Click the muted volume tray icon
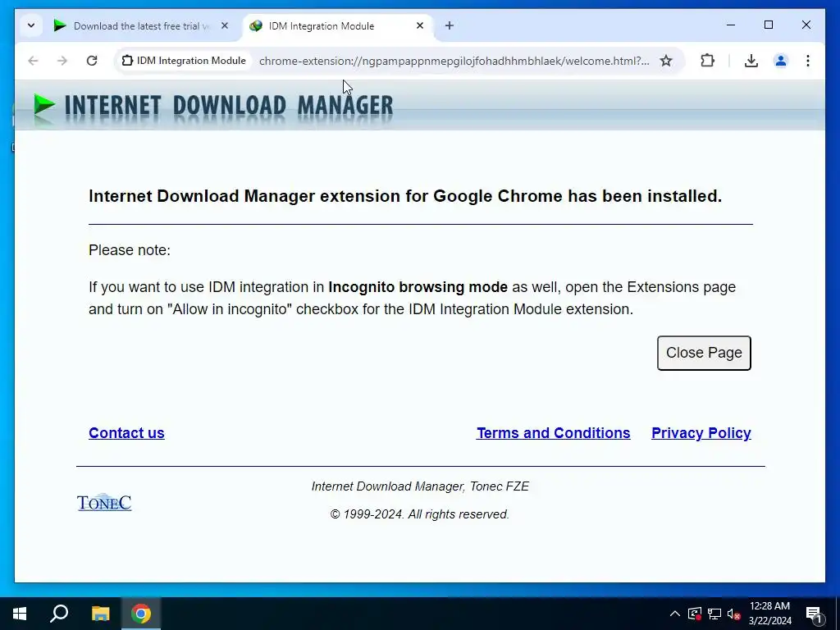This screenshot has width=840, height=630. [x=733, y=614]
